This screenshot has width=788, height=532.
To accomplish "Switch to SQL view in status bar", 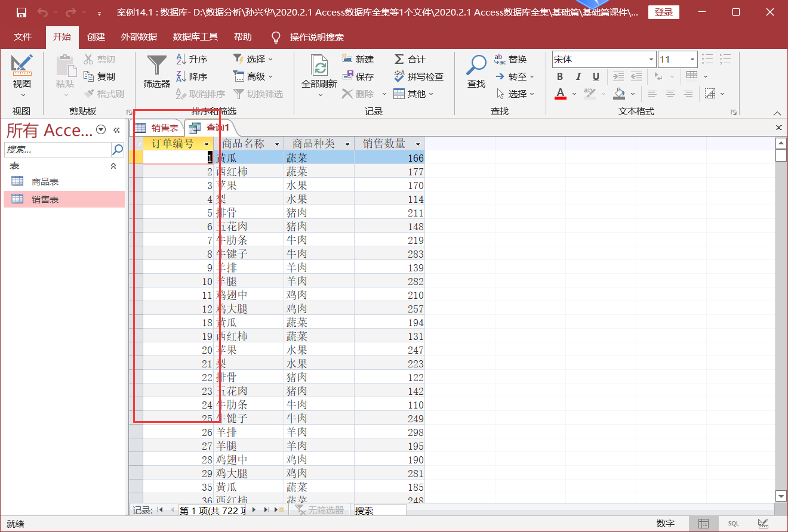I will (x=733, y=524).
